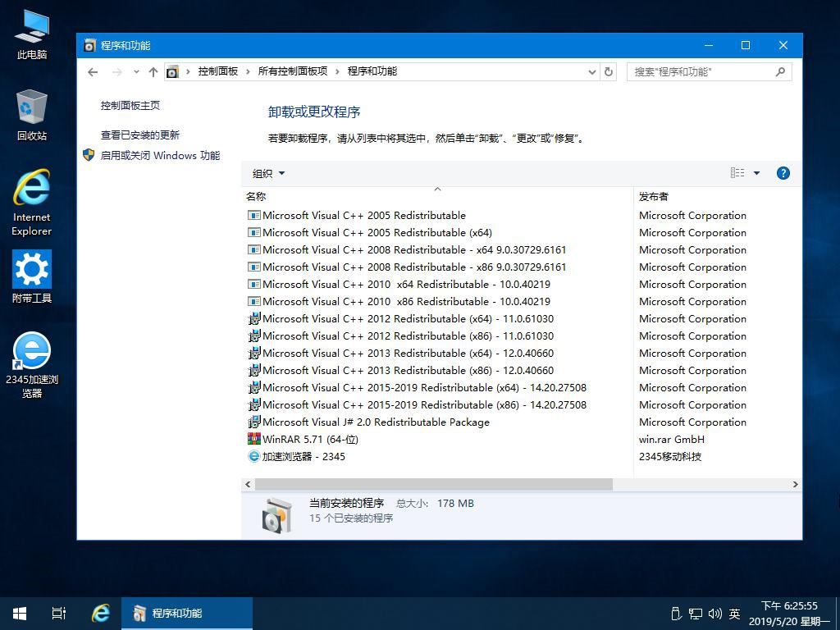Open 启用或关闭 Windows 功能 link
Image resolution: width=840 pixels, height=630 pixels.
pos(160,155)
